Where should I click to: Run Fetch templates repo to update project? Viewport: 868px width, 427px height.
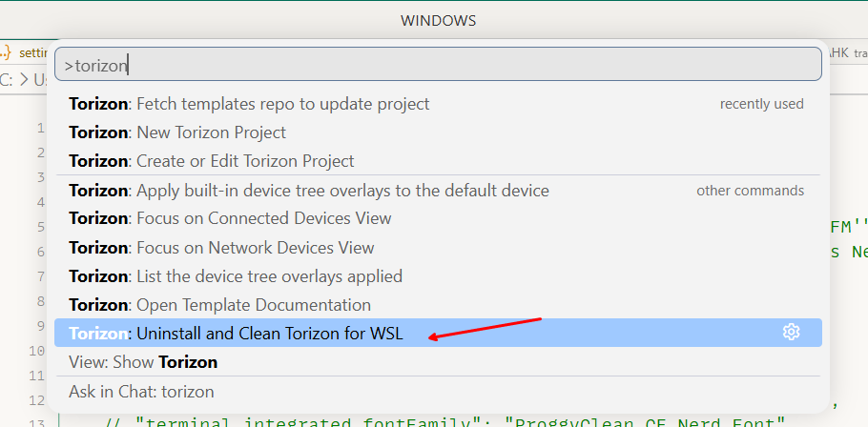[x=249, y=103]
